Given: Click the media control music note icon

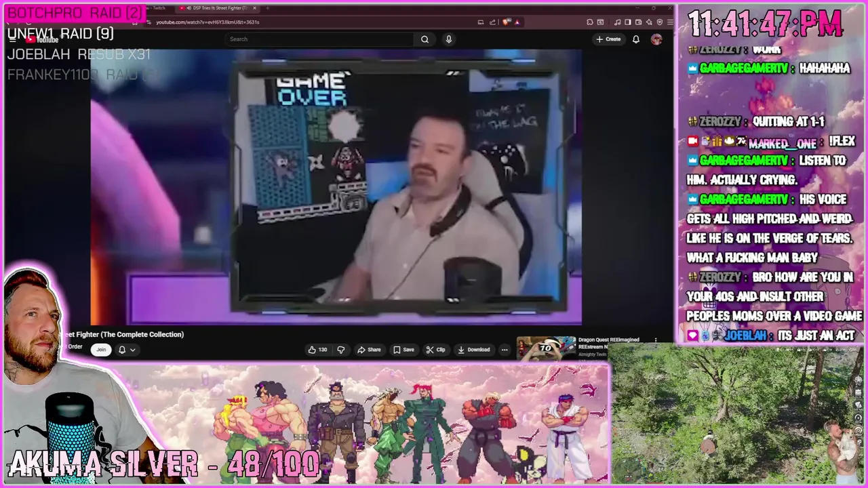Looking at the screenshot, I should 617,22.
